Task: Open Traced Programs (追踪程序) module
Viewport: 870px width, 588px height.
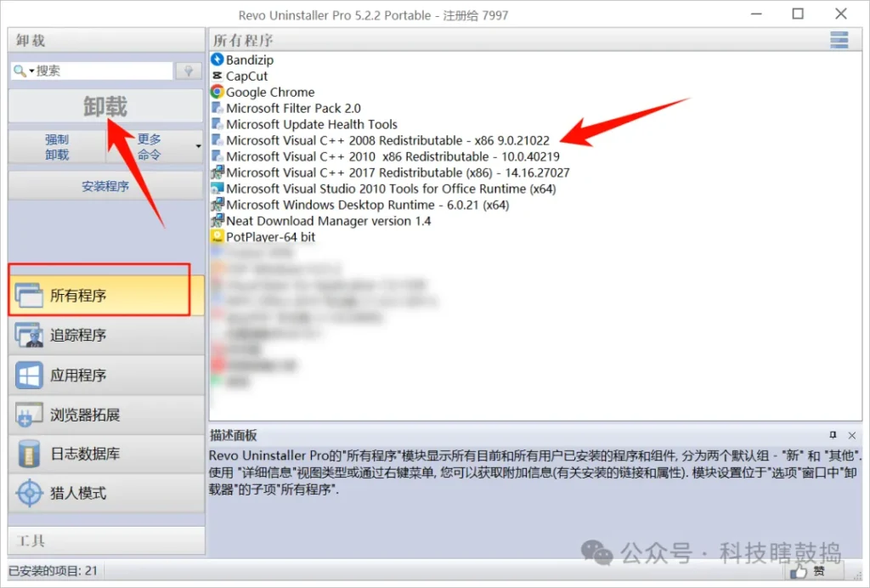Action: coord(106,335)
